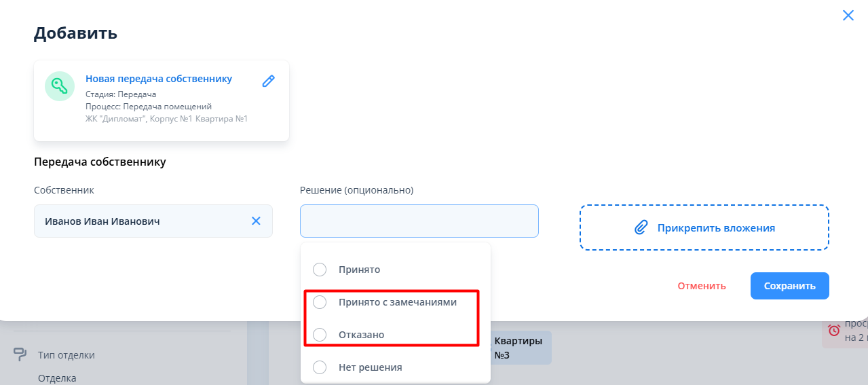Close the Добавить dialog
Screen dimensions: 868x385
(x=848, y=16)
